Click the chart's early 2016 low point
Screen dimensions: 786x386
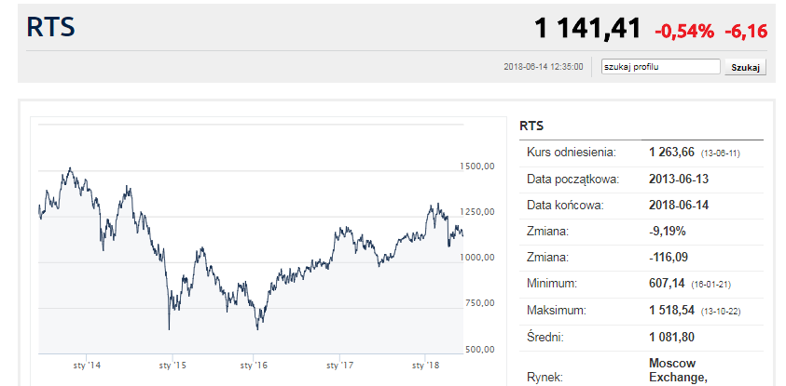pyautogui.click(x=257, y=329)
